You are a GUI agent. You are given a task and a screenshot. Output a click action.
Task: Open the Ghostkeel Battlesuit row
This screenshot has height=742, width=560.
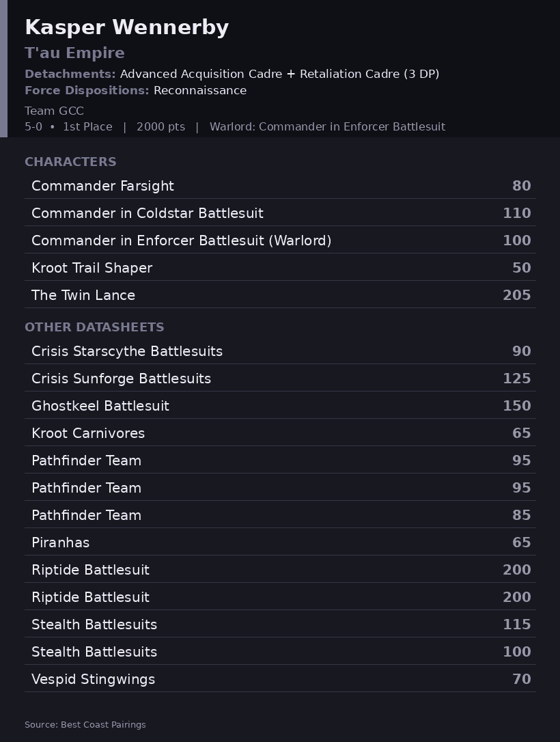[x=280, y=406]
